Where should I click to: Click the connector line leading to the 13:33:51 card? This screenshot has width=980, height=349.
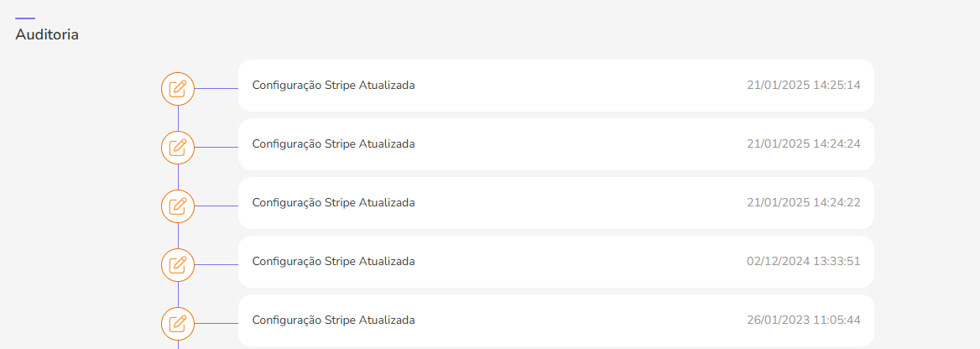coord(216,265)
